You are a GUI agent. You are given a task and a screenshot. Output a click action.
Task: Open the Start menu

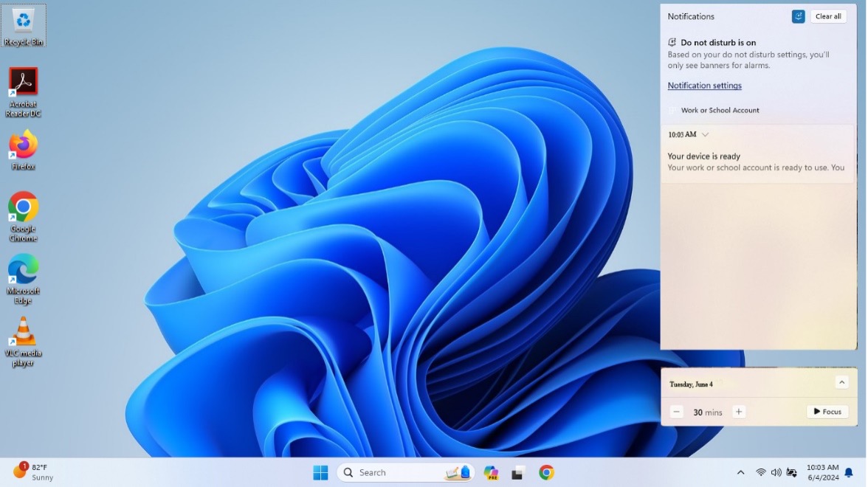320,472
